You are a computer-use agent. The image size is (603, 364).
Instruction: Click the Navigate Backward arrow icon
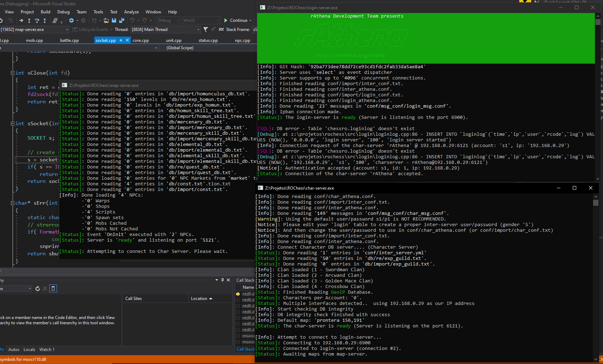click(71, 20)
